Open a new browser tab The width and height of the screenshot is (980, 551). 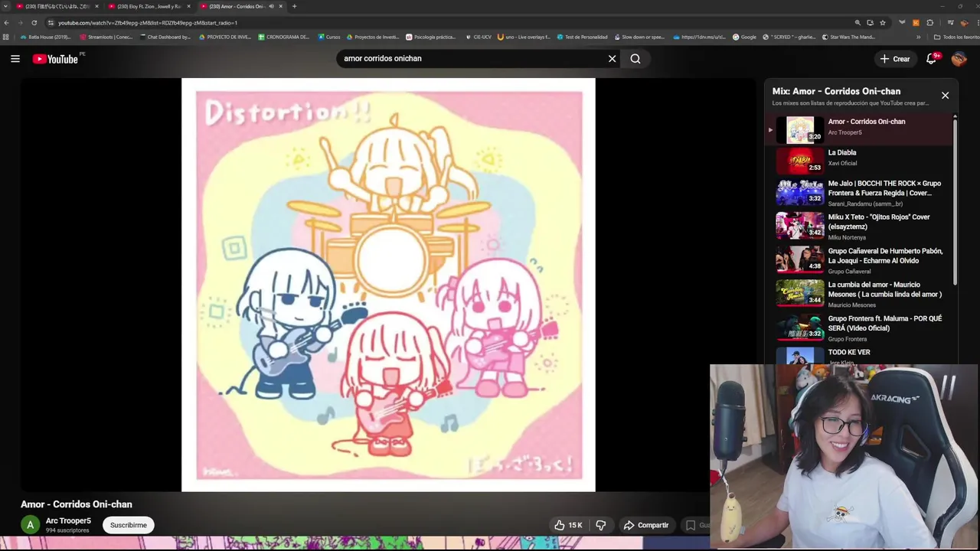click(x=294, y=6)
